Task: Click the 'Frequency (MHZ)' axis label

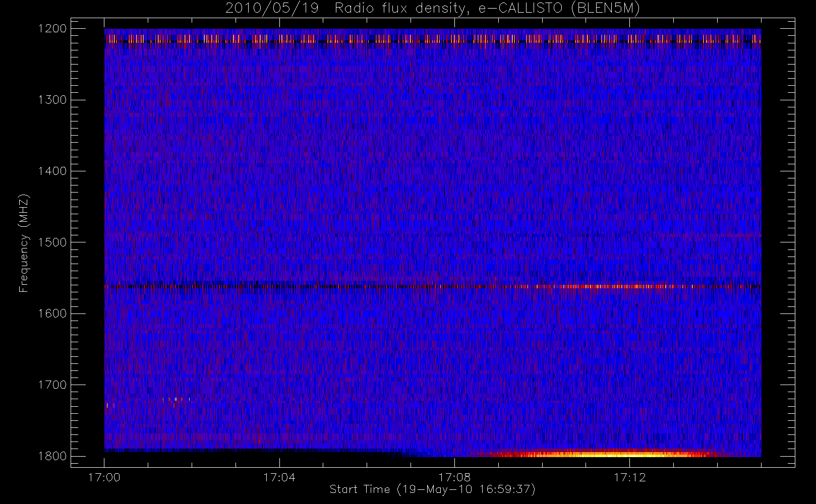Action: pos(23,243)
